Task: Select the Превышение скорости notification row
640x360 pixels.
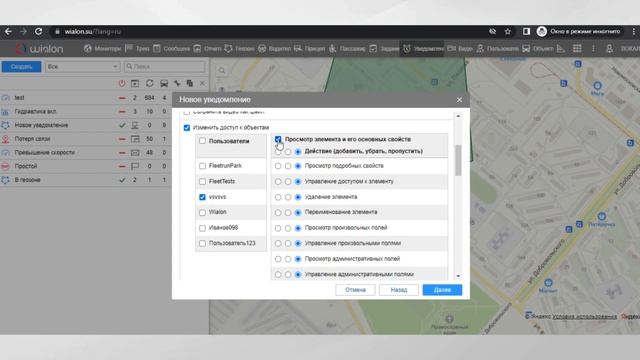Action: [x=86, y=153]
